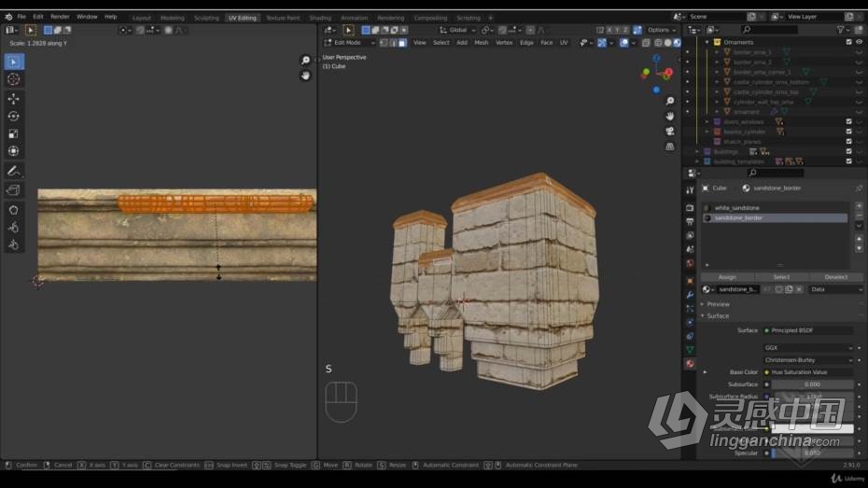Click the 3D viewport pan hand icon
This screenshot has height=488, width=868.
(670, 117)
